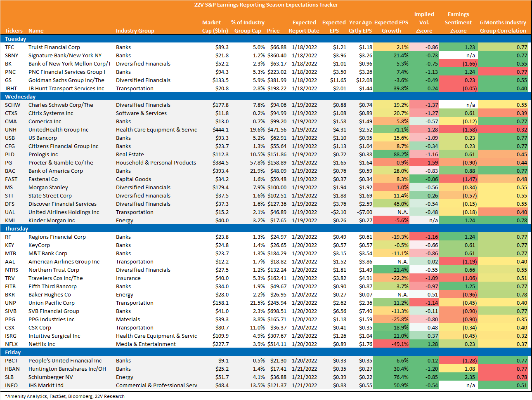Select the Goldman Sachs Group Inc/The name
532x400 pixels.
pyautogui.click(x=66, y=80)
